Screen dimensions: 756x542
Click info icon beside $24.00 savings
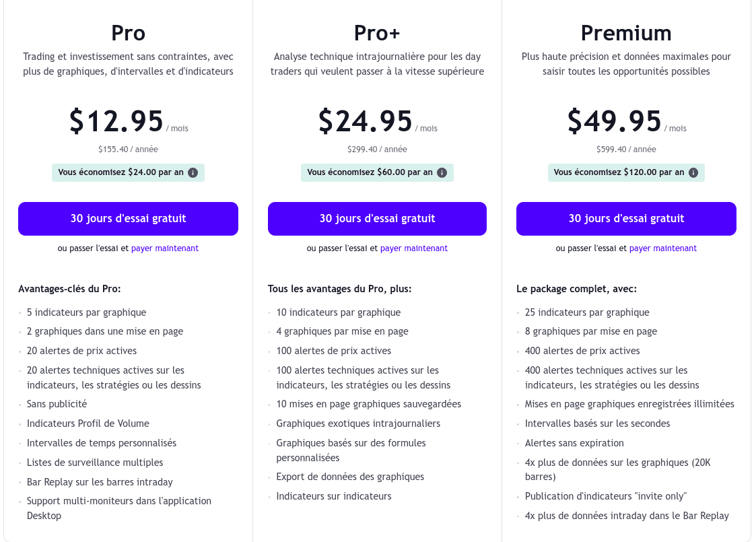(x=193, y=172)
